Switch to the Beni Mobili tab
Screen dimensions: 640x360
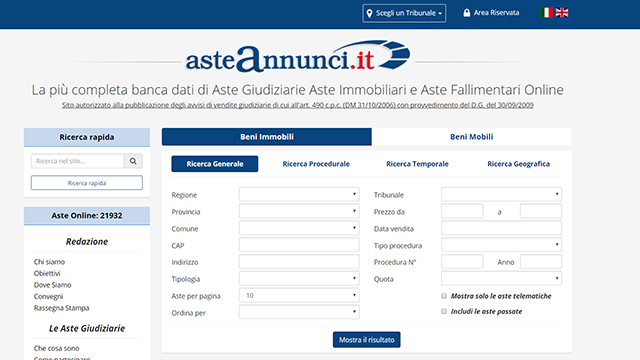(471, 137)
